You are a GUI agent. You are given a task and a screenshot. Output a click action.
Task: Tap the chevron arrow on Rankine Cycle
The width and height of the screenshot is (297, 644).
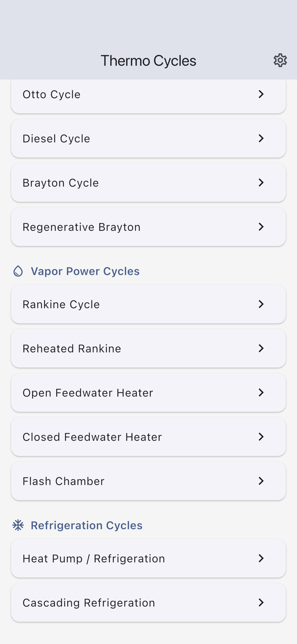point(261,304)
